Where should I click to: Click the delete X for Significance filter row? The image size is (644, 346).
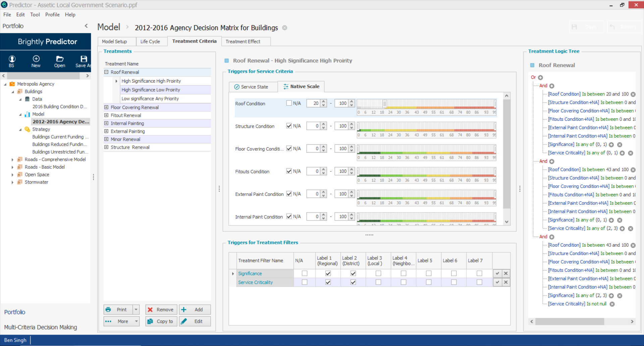506,274
